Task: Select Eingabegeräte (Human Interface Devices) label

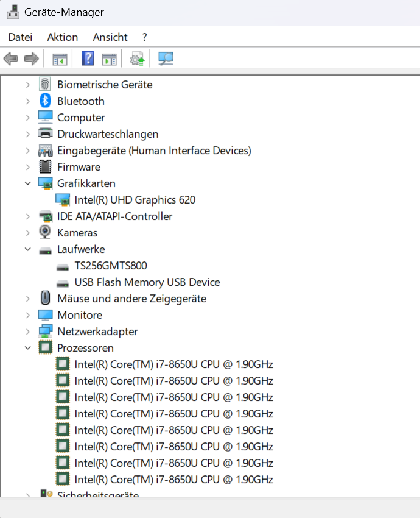Action: coord(154,151)
